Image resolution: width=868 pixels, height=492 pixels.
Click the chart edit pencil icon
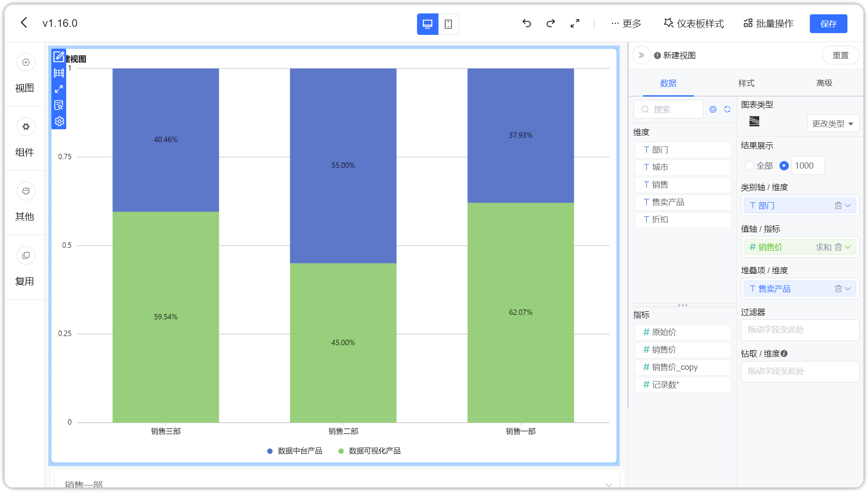[59, 57]
